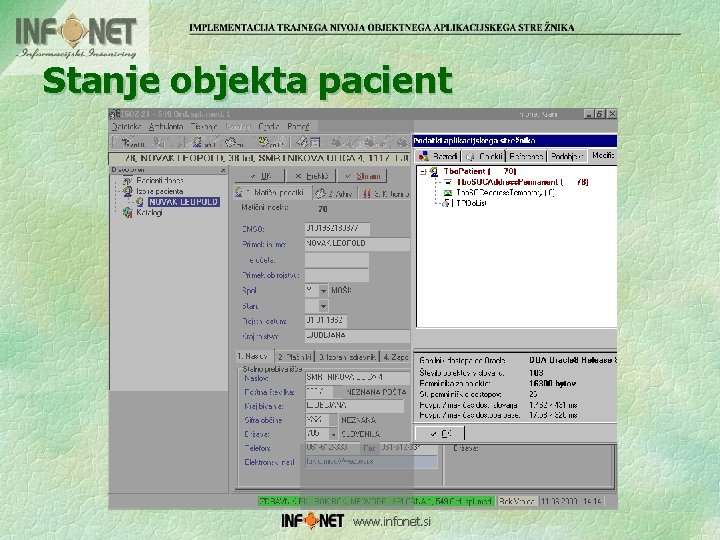720x540 pixels.
Task: Click the Rojstni datum field
Action: (326, 321)
